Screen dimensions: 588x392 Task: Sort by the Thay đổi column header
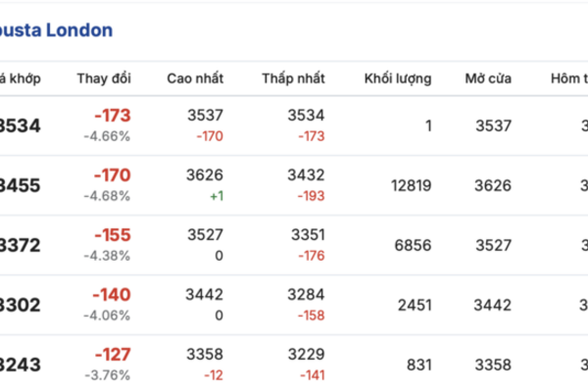(104, 78)
